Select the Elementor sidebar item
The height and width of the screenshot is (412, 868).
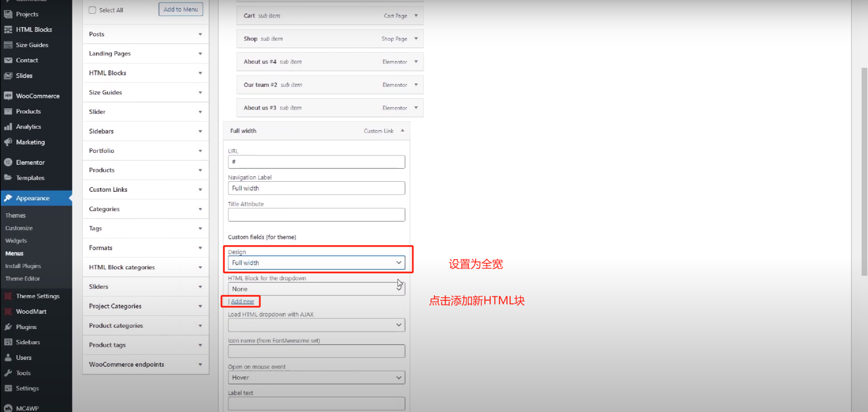pos(30,162)
